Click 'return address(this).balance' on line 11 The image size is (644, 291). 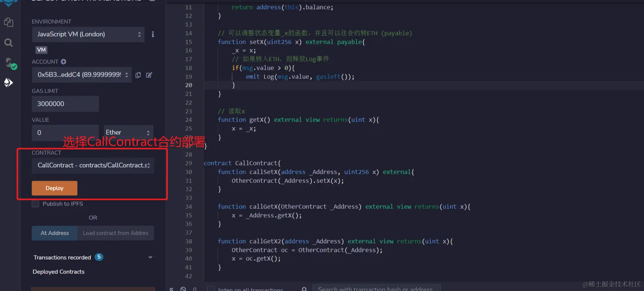(283, 7)
